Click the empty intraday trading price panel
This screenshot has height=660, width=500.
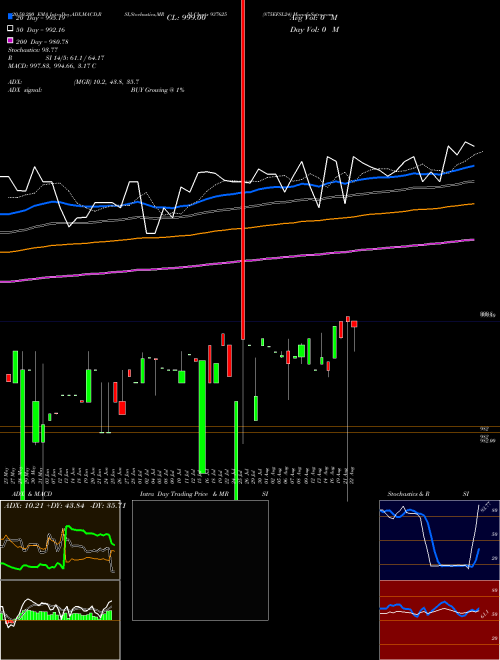(x=200, y=560)
